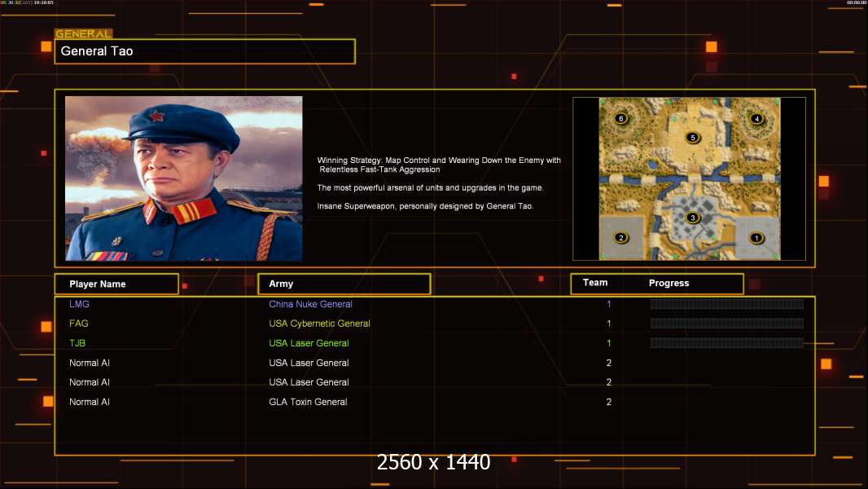868x489 pixels.
Task: Click start position marker 6 on minimap
Action: [621, 118]
